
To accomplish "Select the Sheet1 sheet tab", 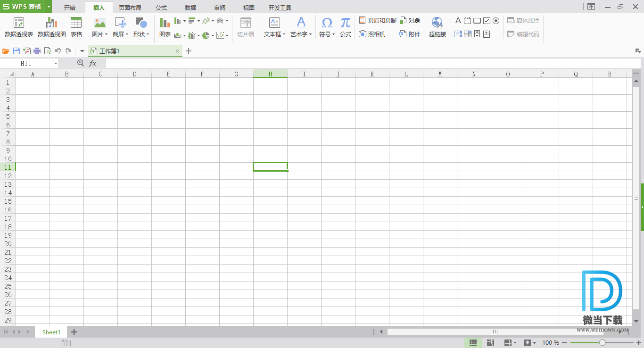I will point(51,332).
